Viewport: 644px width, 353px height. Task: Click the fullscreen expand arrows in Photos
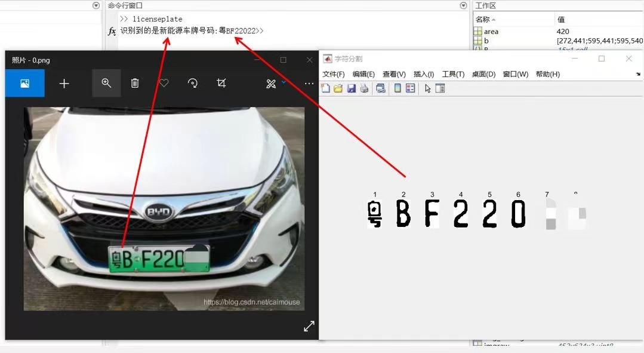309,326
